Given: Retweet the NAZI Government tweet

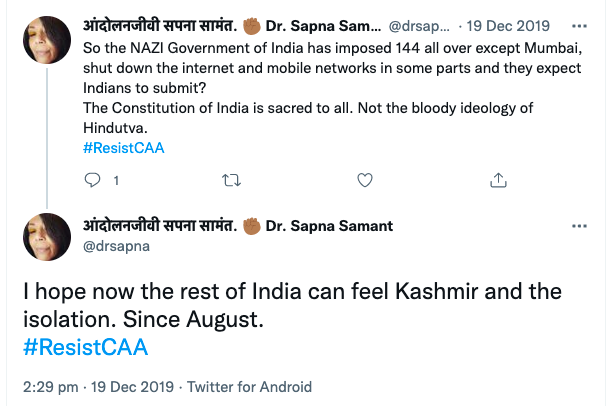Looking at the screenshot, I should (230, 180).
